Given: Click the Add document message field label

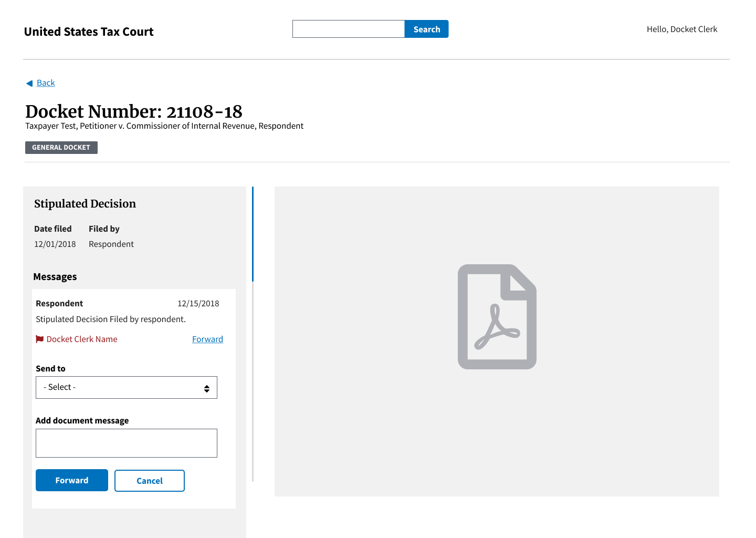Looking at the screenshot, I should 82,421.
